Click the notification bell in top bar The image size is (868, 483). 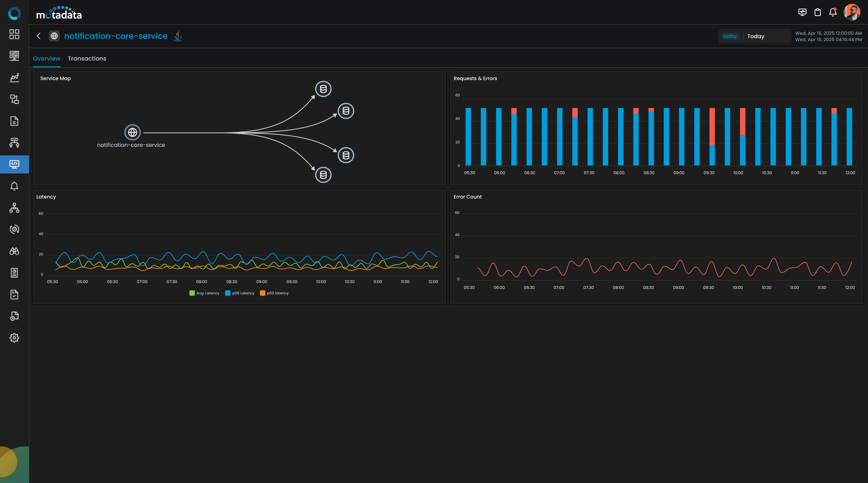[833, 12]
